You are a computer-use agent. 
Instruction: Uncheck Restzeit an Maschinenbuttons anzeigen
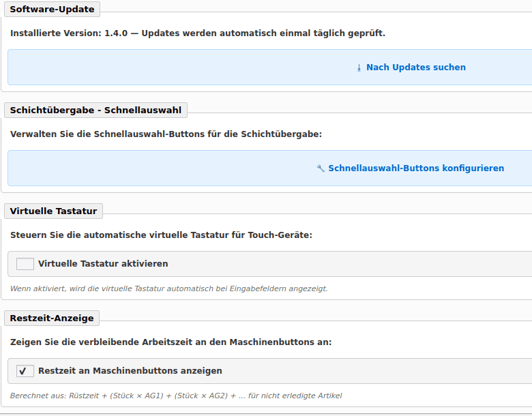tap(25, 371)
